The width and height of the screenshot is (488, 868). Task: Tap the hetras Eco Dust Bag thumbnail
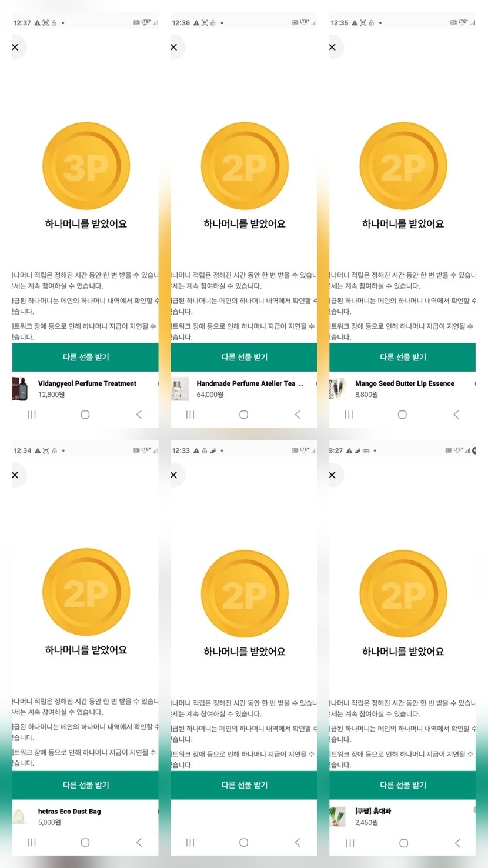click(x=21, y=817)
